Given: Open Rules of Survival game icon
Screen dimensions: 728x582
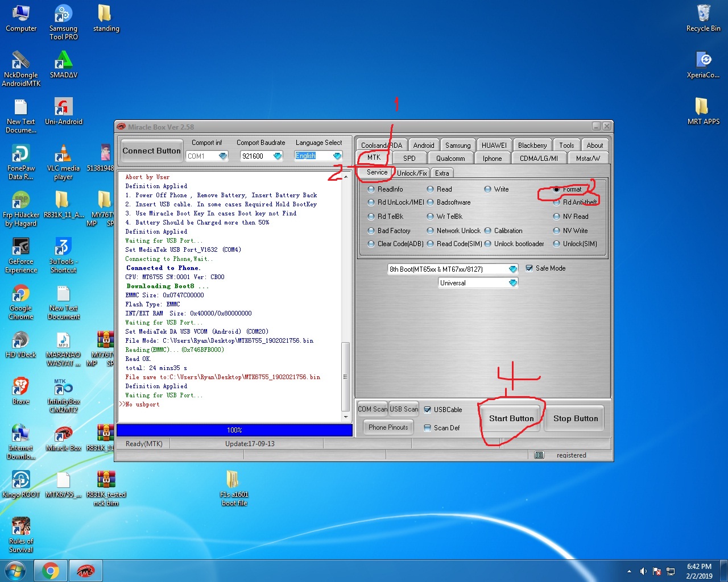Looking at the screenshot, I should tap(21, 535).
